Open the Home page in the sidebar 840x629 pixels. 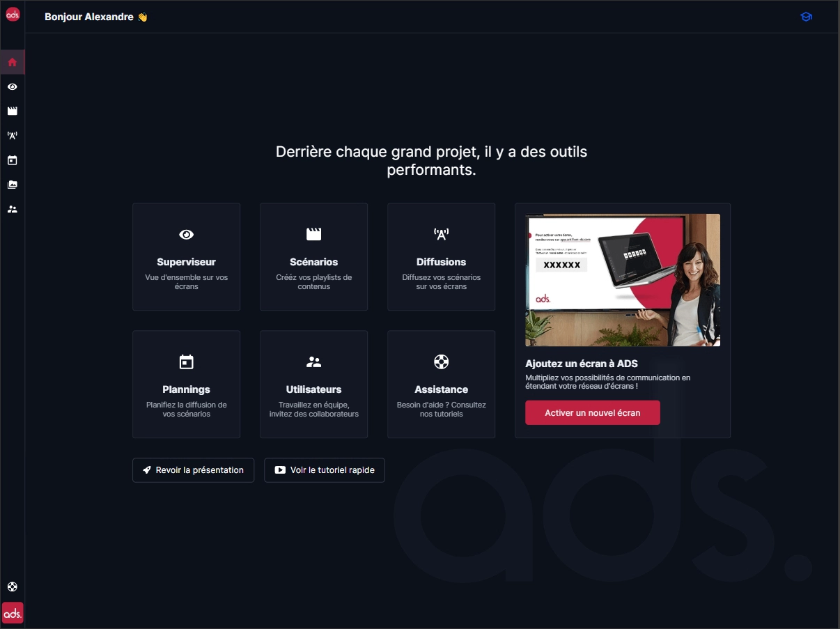point(12,62)
